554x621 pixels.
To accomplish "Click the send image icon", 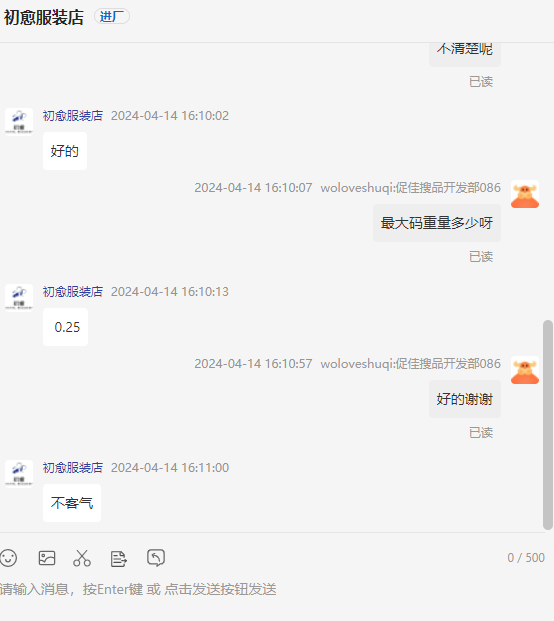I will pos(47,558).
